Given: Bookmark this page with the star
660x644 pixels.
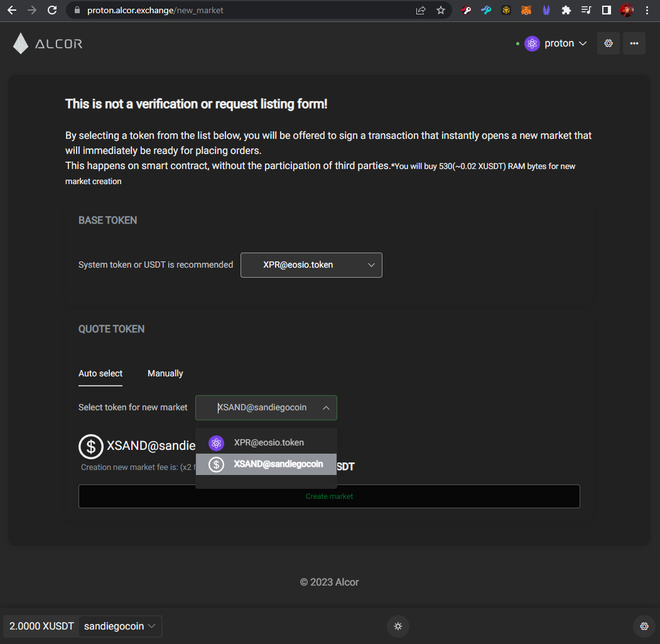Looking at the screenshot, I should click(x=441, y=10).
